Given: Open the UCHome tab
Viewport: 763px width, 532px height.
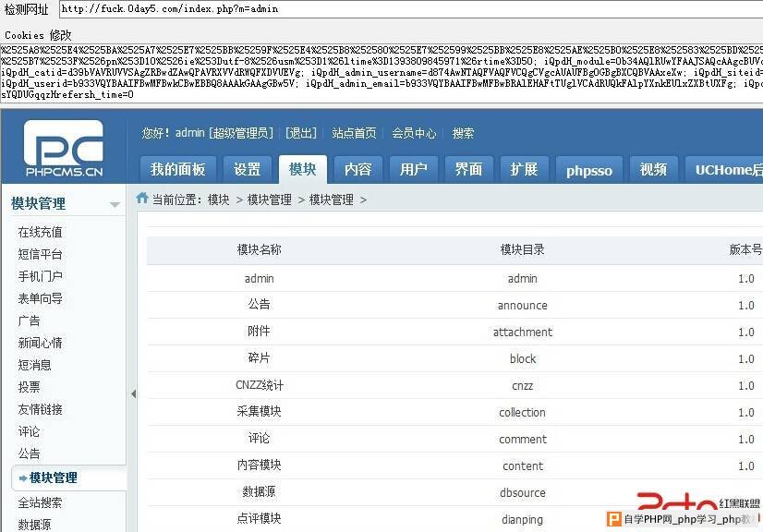Looking at the screenshot, I should 724,169.
